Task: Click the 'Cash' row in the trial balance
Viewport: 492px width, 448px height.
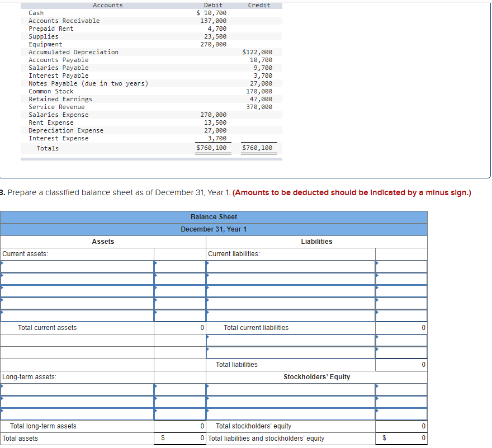Action: pos(152,13)
